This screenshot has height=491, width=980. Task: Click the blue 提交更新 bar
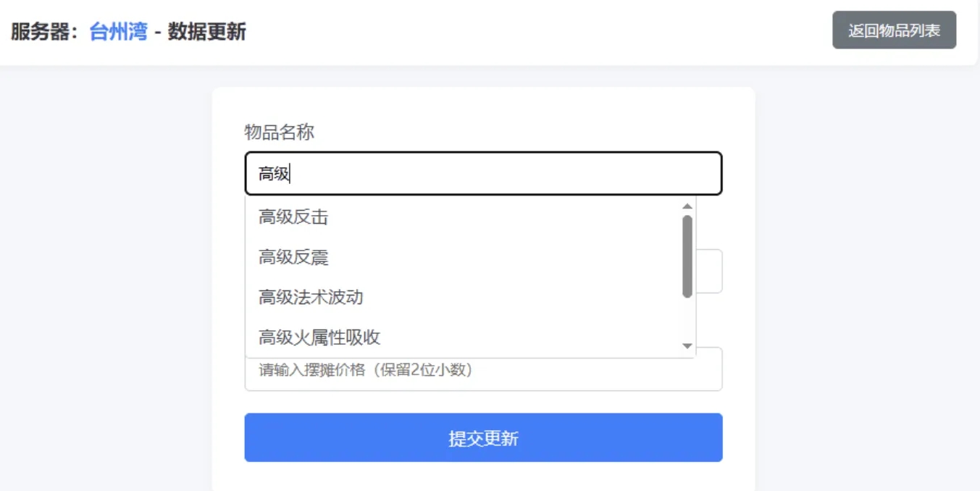(x=483, y=437)
